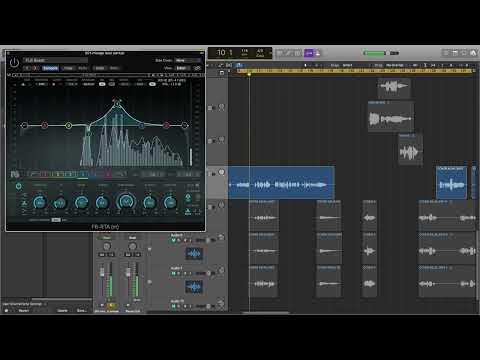Toggle the yellow Solo button on left strip
Image resolution: width=480 pixels, height=360 pixels.
click(x=111, y=305)
